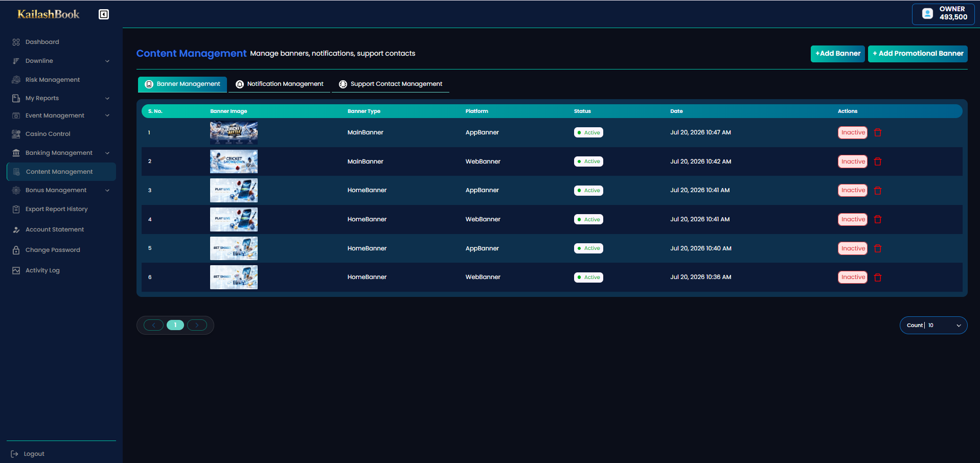Click the Risk Management sidebar icon
The image size is (980, 463).
click(16, 80)
